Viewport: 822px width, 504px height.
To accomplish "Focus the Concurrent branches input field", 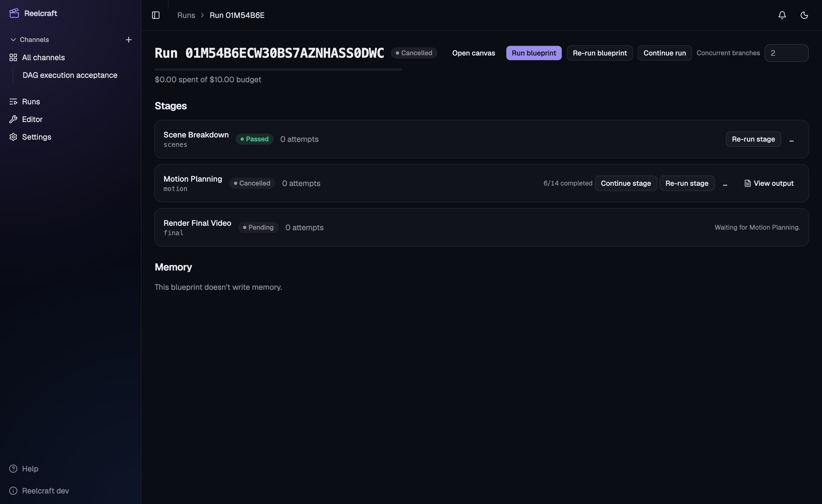I will (786, 53).
